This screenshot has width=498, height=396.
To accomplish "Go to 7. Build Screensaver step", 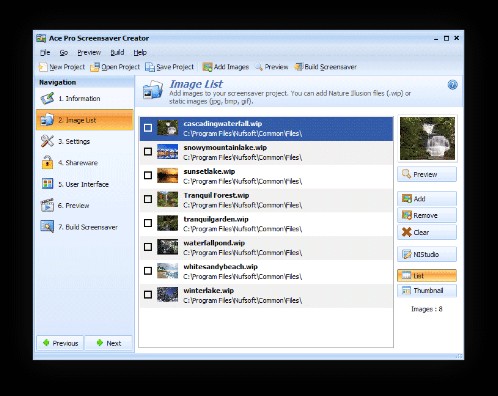I will (x=85, y=227).
